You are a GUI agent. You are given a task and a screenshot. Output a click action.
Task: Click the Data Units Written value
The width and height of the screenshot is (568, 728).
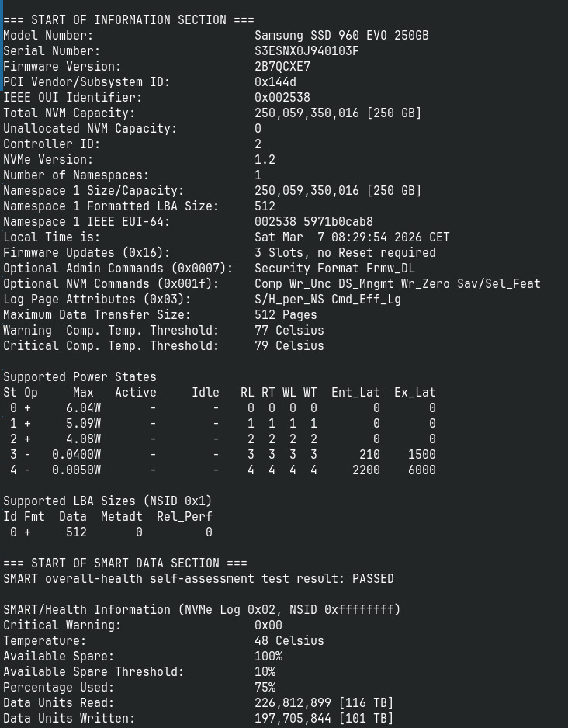[x=324, y=719]
